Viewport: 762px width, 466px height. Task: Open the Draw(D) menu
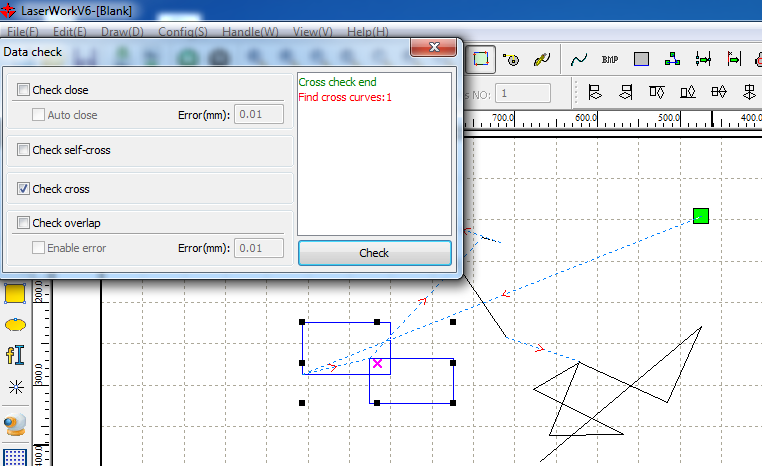tap(122, 32)
